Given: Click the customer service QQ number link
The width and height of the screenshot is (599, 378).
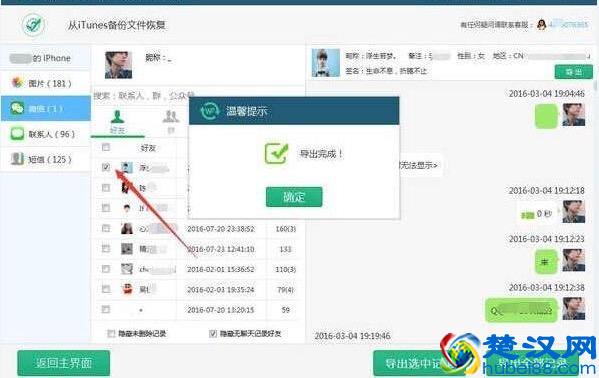Looking at the screenshot, I should [x=568, y=24].
